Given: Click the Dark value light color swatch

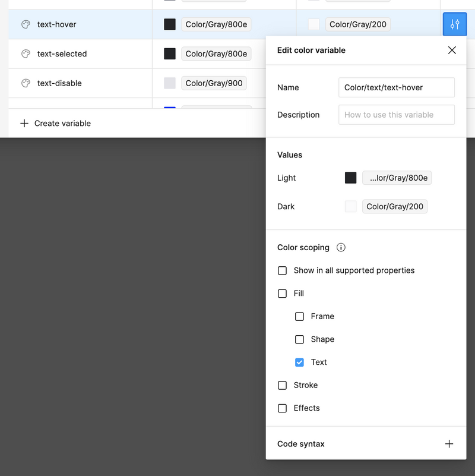Looking at the screenshot, I should 351,206.
